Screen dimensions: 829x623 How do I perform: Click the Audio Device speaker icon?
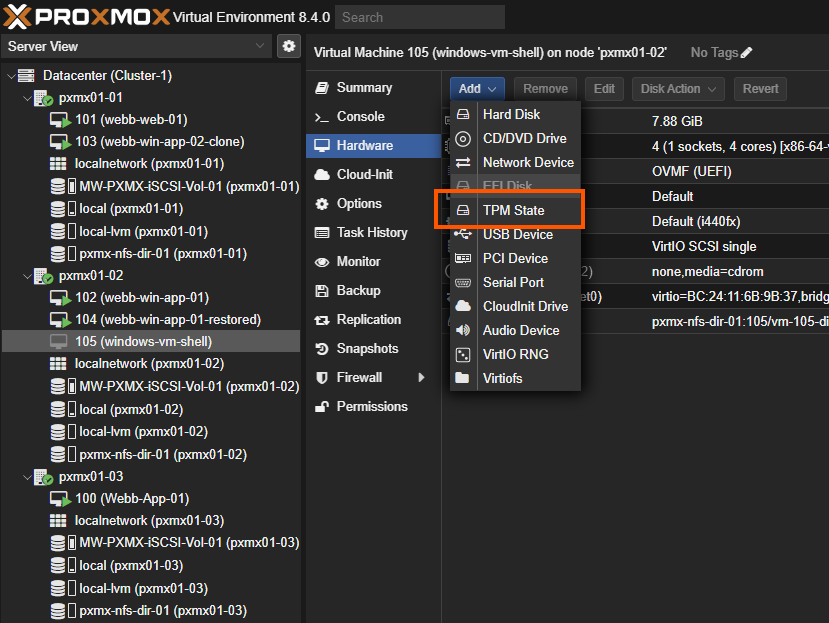[x=463, y=330]
